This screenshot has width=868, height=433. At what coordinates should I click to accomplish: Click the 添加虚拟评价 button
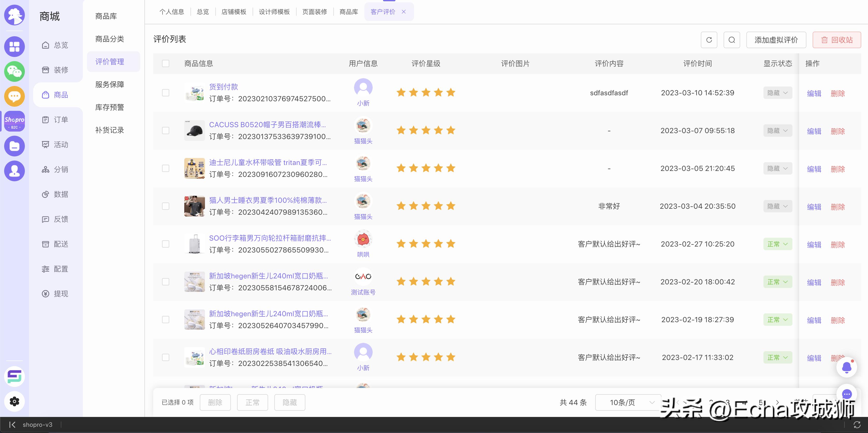tap(776, 39)
